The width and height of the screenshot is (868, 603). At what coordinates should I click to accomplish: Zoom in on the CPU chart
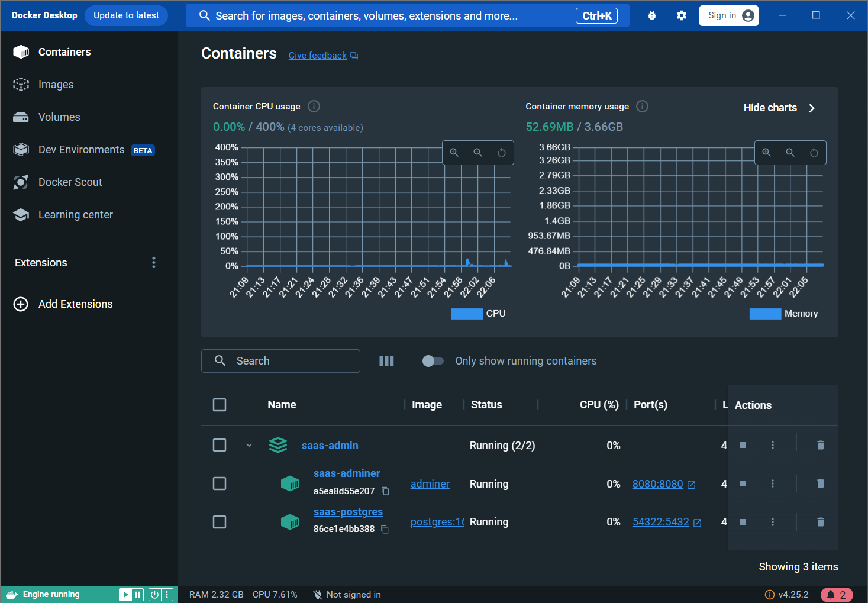pyautogui.click(x=454, y=153)
